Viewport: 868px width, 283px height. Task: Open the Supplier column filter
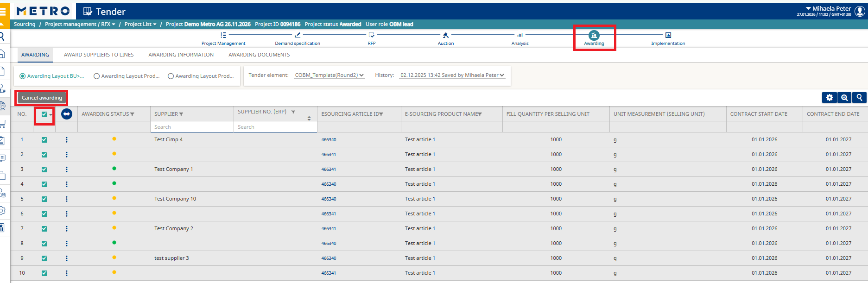181,114
